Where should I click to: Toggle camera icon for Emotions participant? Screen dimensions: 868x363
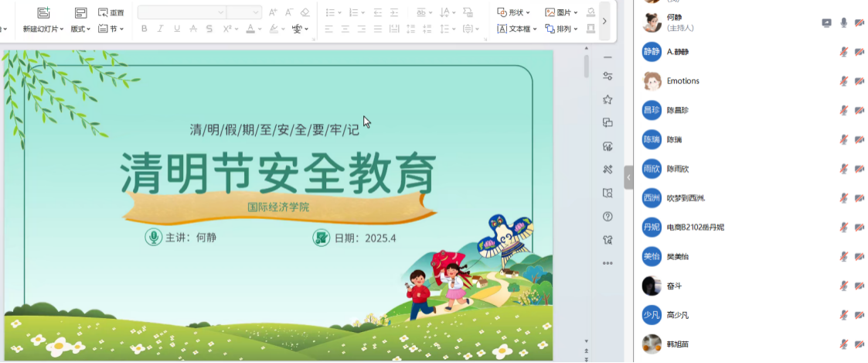click(859, 80)
